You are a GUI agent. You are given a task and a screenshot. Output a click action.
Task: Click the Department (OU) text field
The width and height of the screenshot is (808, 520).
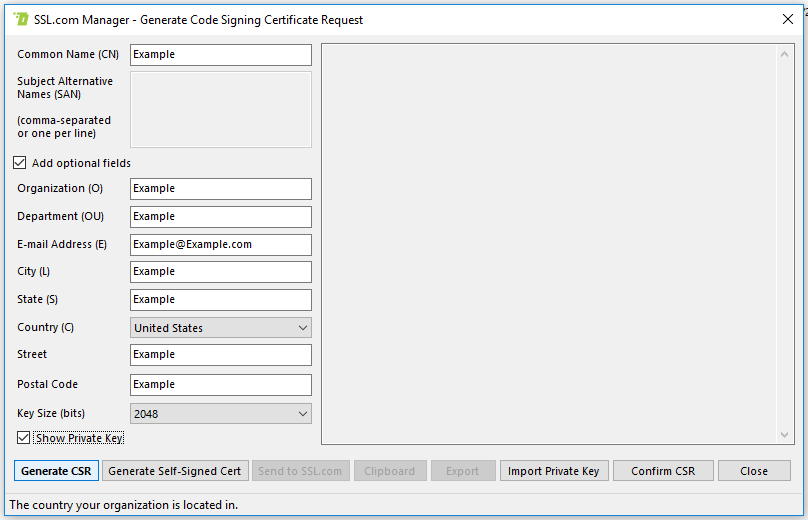[221, 217]
